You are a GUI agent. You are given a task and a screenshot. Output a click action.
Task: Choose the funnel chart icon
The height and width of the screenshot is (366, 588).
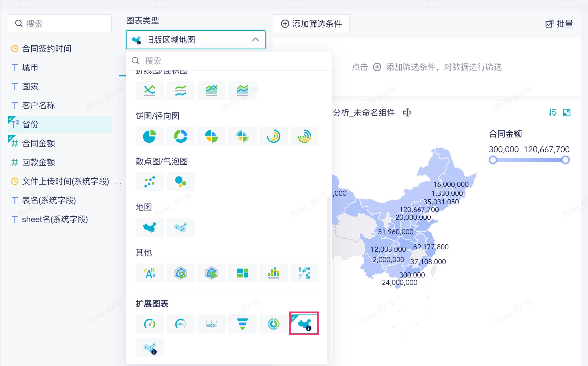click(x=242, y=324)
